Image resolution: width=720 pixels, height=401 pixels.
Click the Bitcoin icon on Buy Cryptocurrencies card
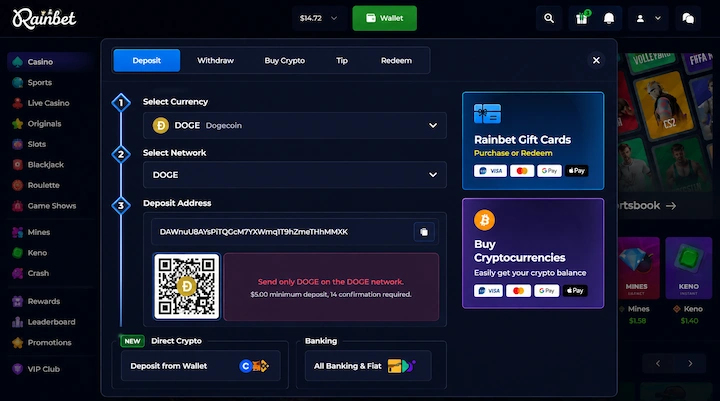coord(484,220)
